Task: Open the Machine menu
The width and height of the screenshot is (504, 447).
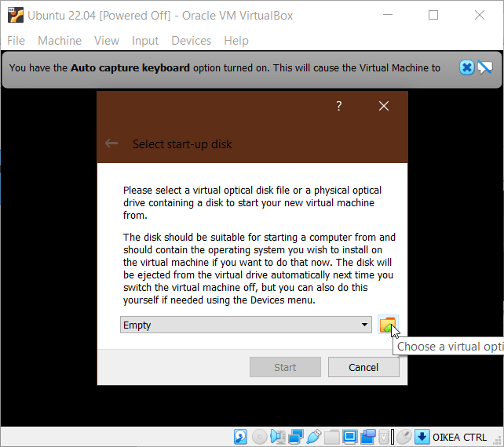Action: pos(60,41)
